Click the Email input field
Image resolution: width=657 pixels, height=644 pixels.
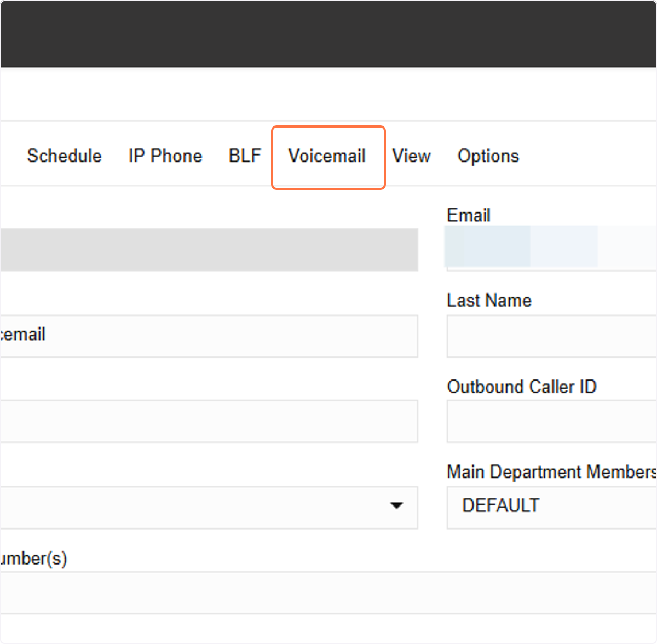[x=551, y=249]
